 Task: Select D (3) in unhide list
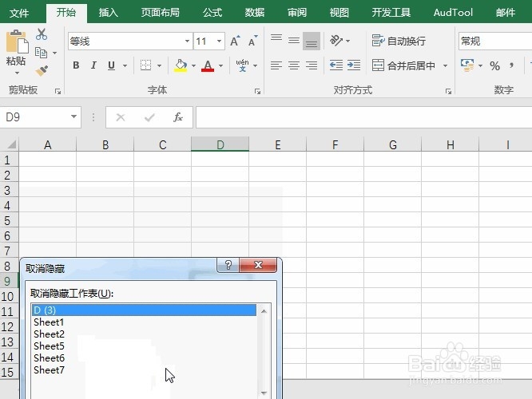click(x=145, y=310)
